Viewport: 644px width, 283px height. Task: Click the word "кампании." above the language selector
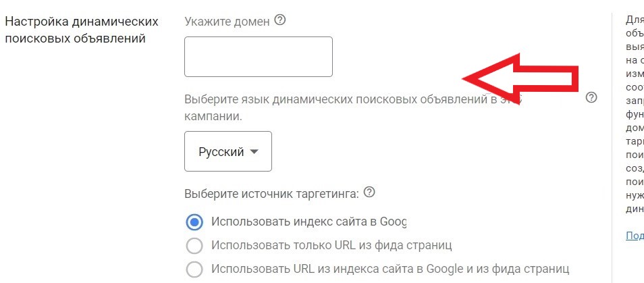[213, 116]
